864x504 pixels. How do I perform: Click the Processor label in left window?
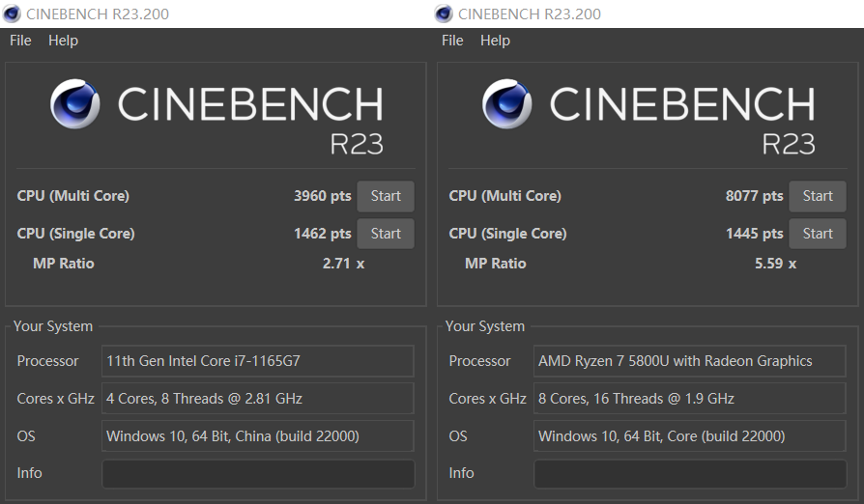tap(48, 361)
